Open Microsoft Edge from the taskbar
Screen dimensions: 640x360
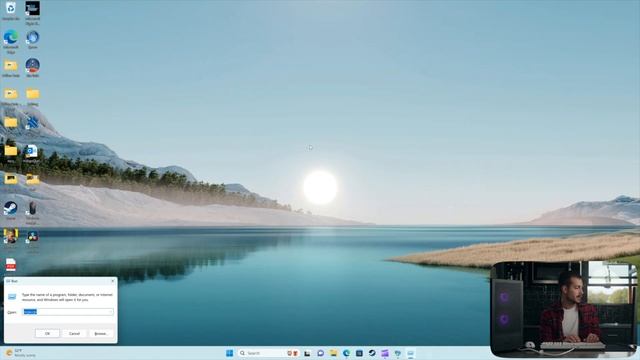click(x=347, y=353)
